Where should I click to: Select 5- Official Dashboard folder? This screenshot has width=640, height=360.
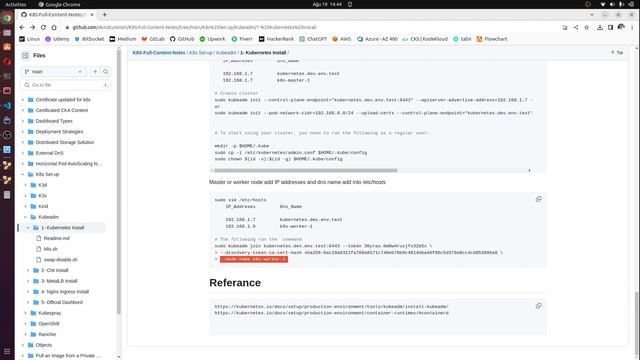pos(62,302)
